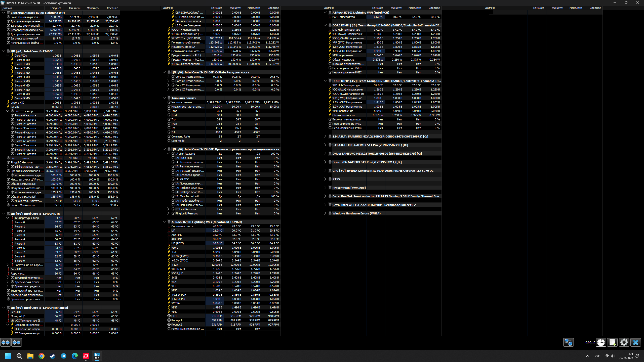Select the Vcore voltage sensor row

pyautogui.click(x=175, y=248)
